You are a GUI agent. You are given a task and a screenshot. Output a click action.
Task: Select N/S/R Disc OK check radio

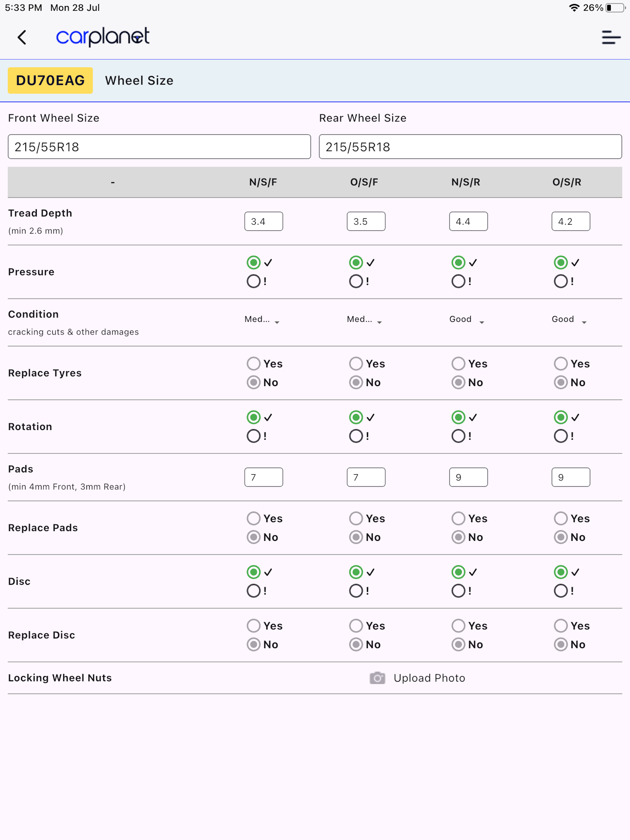458,572
